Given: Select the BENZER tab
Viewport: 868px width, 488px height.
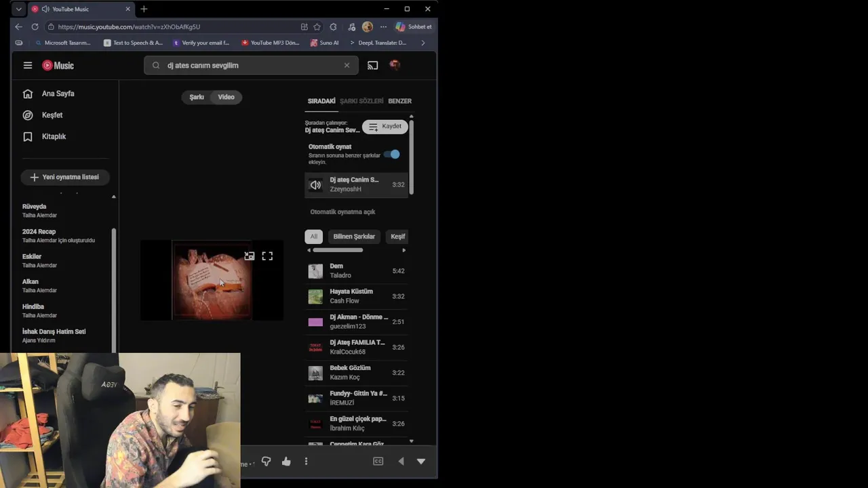Looking at the screenshot, I should click(399, 101).
